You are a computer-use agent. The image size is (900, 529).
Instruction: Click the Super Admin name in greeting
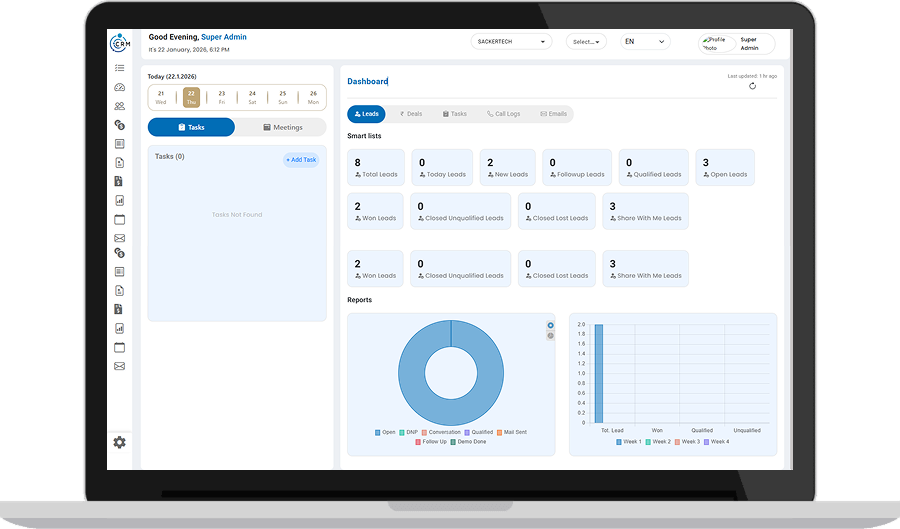point(224,37)
